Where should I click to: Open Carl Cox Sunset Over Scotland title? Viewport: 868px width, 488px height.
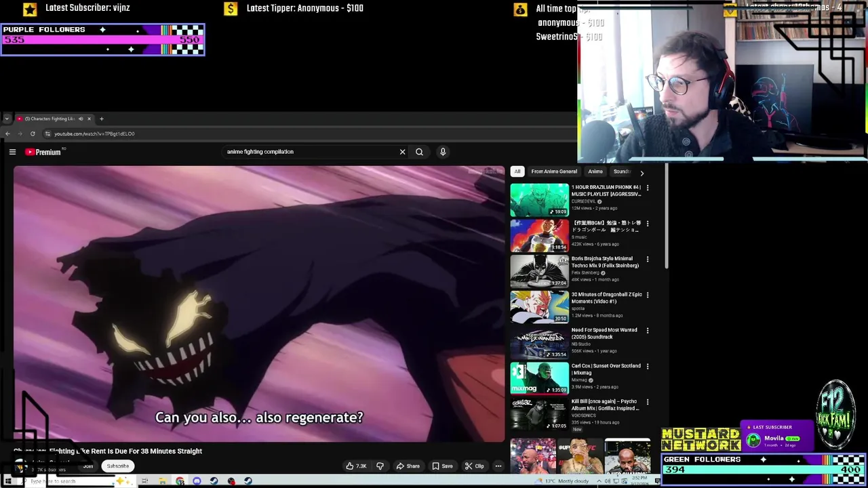606,369
